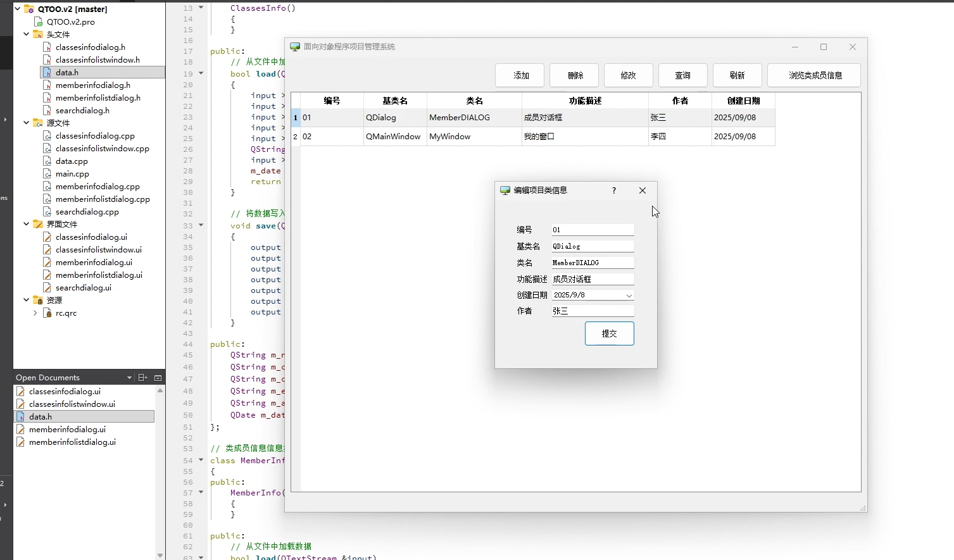Select the MyWindow cell in the table
The image size is (954, 560).
[x=474, y=137]
